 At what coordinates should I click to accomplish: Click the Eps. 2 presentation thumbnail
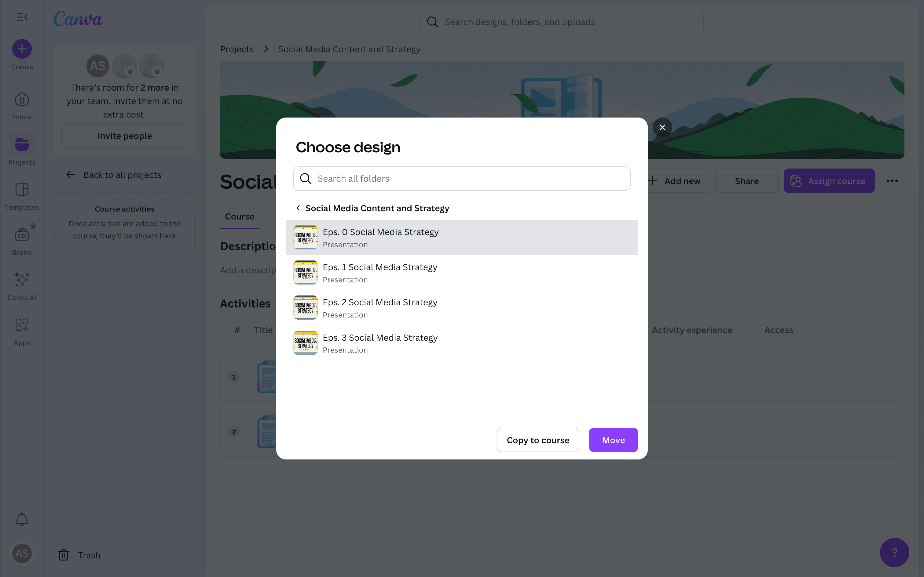[306, 308]
